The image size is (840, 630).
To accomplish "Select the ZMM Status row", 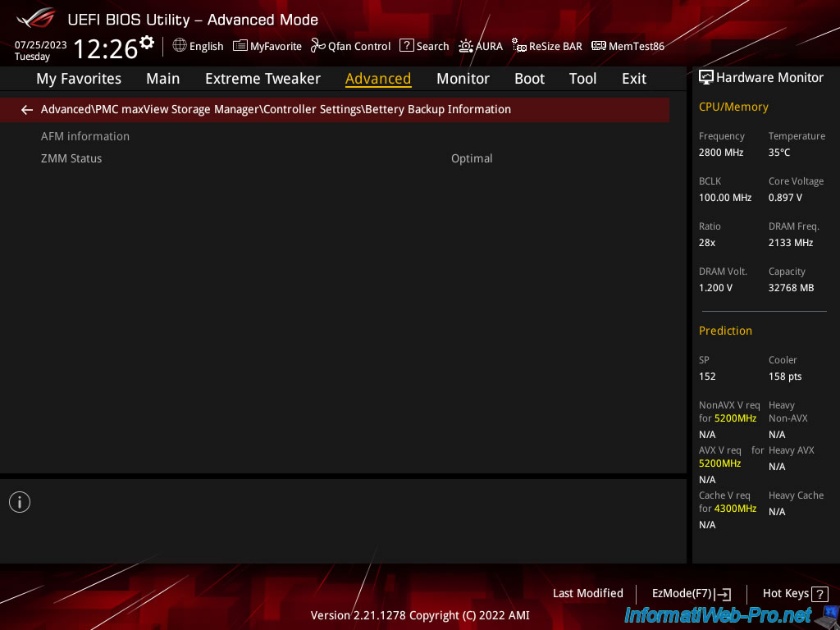I will (x=267, y=158).
